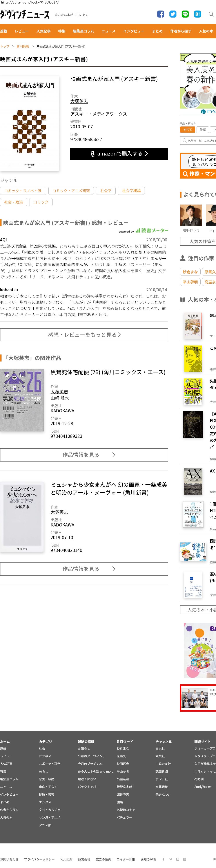Screen dimensions: 216x868
Task: Share the page via Facebook icon
Action: pos(161,14)
